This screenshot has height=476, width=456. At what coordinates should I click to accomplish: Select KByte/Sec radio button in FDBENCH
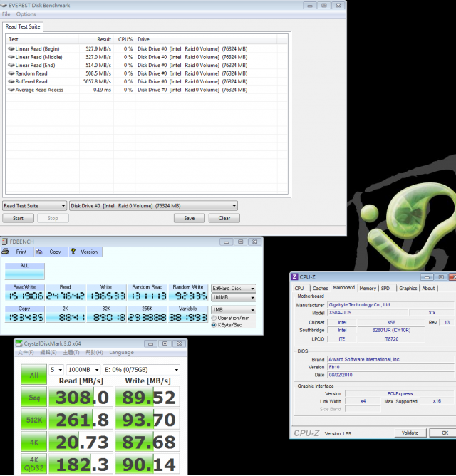click(214, 325)
